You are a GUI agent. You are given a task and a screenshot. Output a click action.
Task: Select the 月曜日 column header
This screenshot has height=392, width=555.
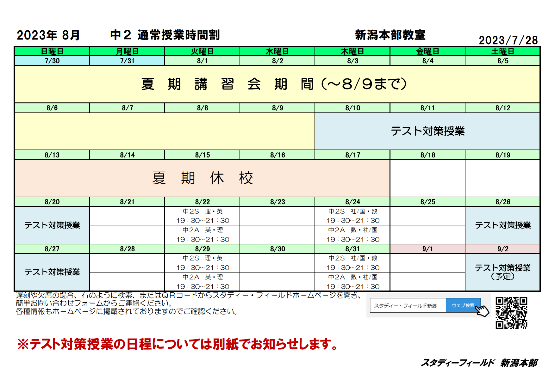tap(127, 52)
